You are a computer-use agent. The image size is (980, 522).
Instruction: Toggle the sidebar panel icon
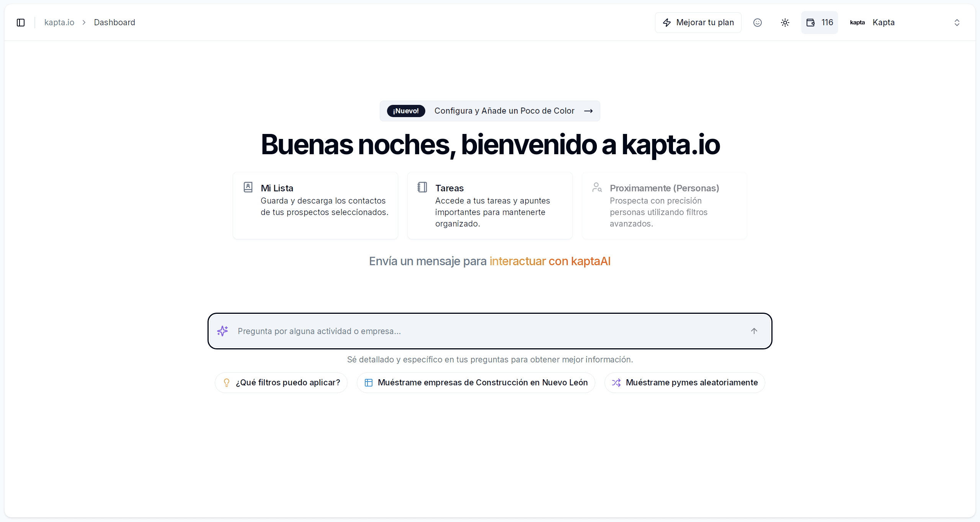point(21,23)
